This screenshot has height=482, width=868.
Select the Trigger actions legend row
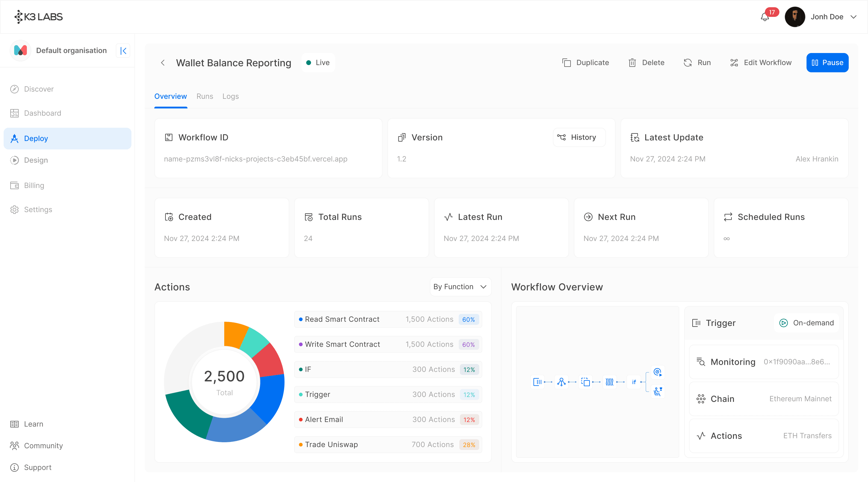(388, 394)
